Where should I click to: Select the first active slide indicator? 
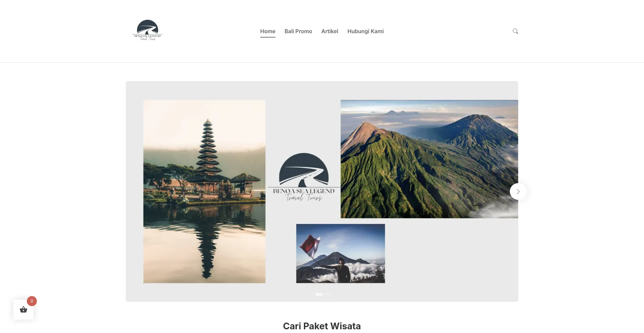[319, 294]
